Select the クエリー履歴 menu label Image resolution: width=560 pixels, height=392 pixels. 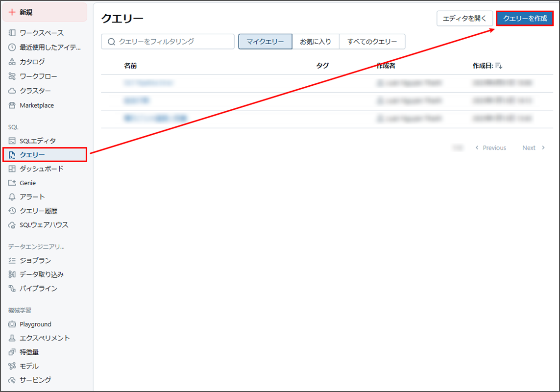39,211
